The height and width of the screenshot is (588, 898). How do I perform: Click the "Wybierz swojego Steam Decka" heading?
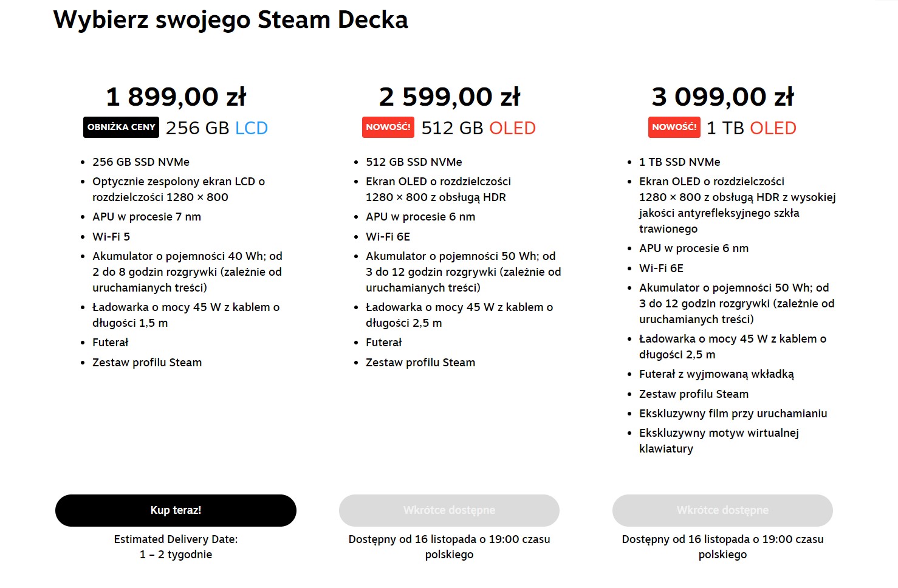(x=230, y=19)
